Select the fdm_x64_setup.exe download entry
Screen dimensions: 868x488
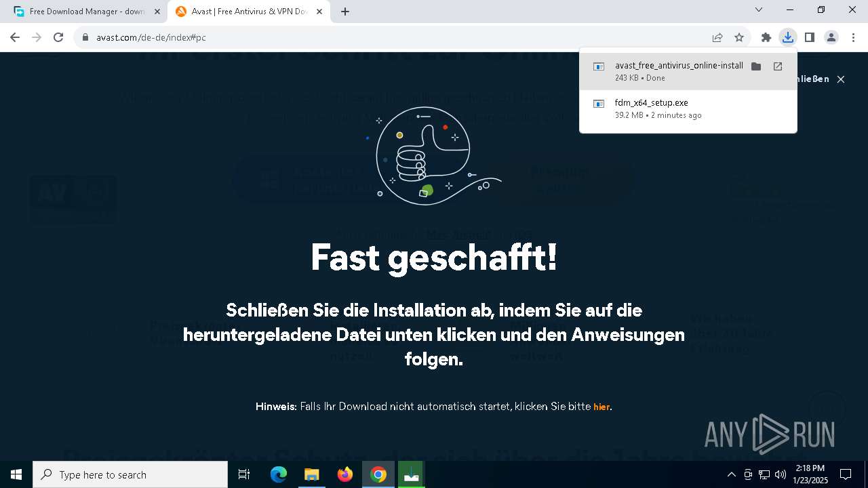coord(688,108)
